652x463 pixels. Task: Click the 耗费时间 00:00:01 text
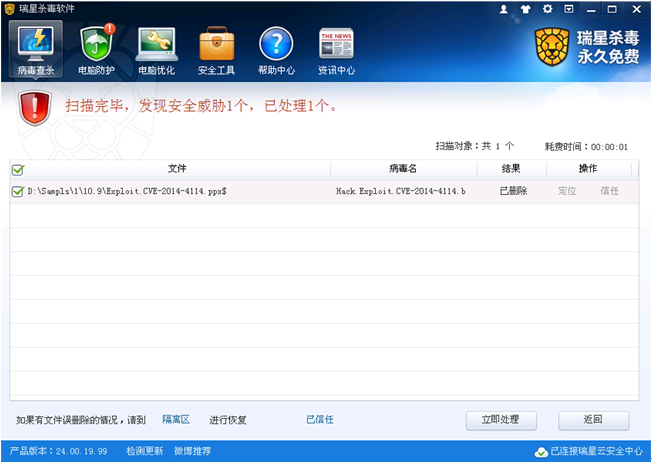[586, 146]
